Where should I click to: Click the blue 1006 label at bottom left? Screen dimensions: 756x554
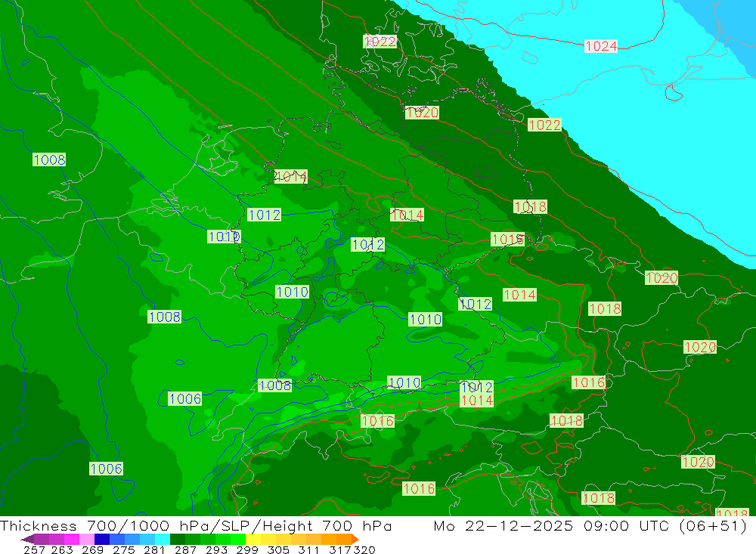click(x=106, y=469)
